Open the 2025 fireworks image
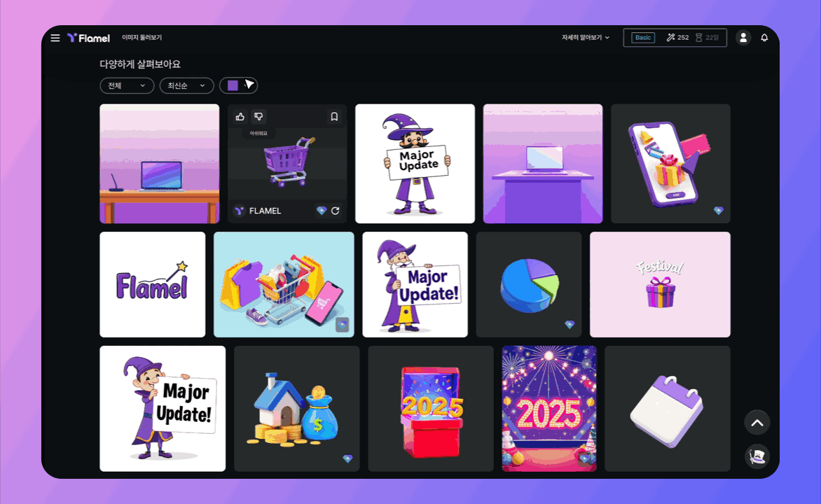 point(549,409)
